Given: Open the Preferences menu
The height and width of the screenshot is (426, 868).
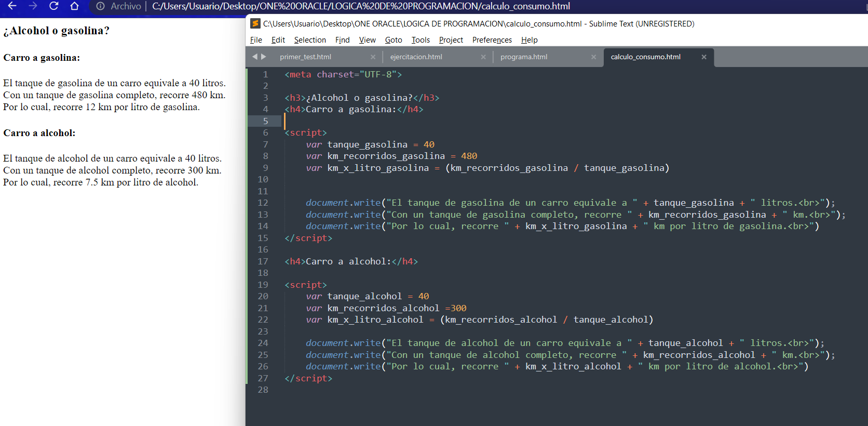Looking at the screenshot, I should point(492,40).
